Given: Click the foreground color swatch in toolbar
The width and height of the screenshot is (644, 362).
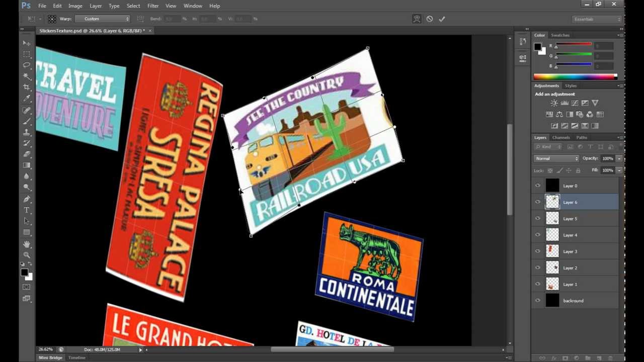Looking at the screenshot, I should pos(24,272).
